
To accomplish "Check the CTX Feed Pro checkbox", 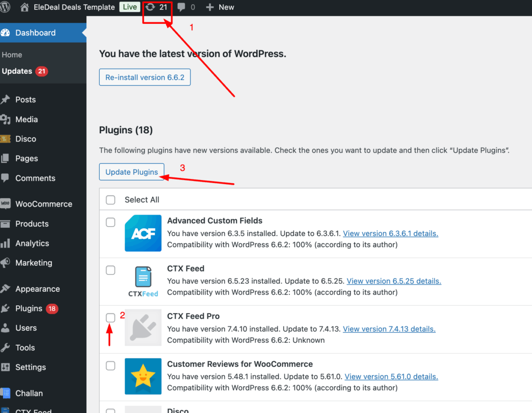I will click(111, 318).
